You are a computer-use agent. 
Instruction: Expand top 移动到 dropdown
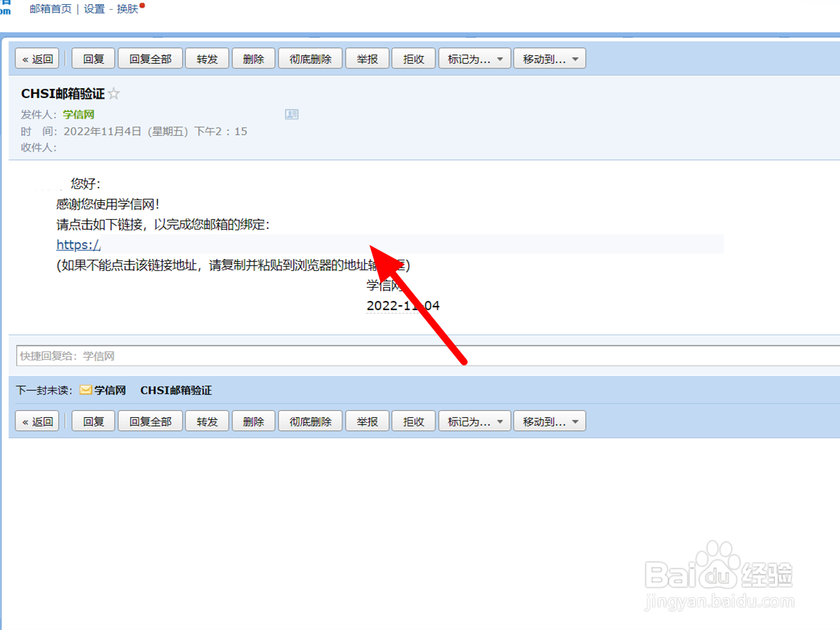pyautogui.click(x=549, y=59)
